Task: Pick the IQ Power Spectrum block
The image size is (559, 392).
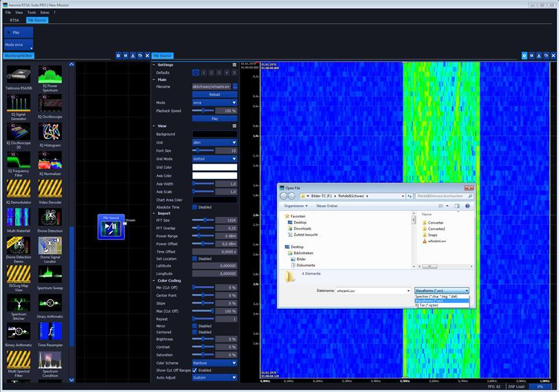Action: pos(50,79)
